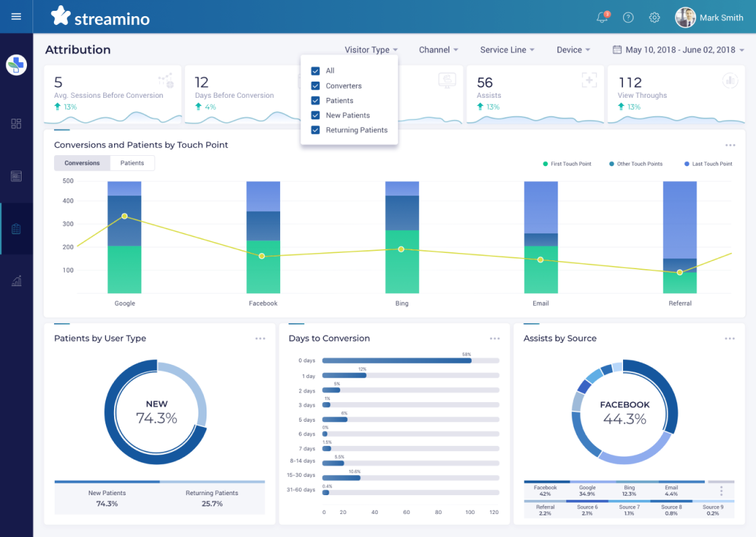The height and width of the screenshot is (537, 756).
Task: Click the three-dot menu on Assists by Source
Action: click(x=730, y=339)
